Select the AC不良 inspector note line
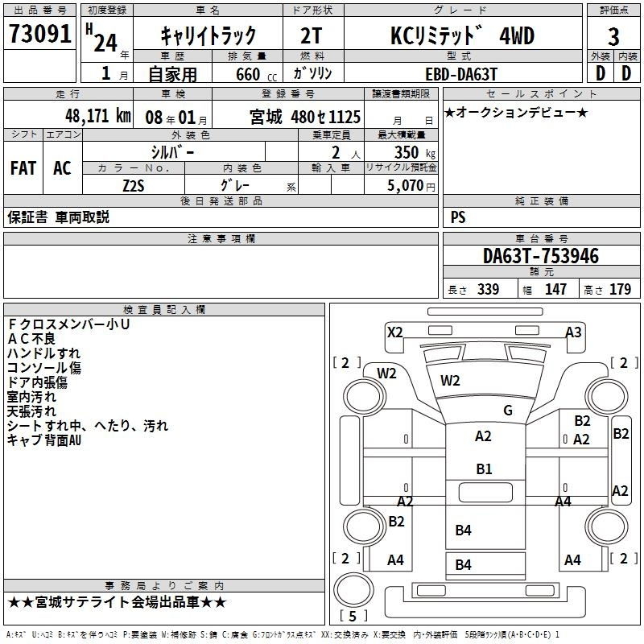644x644 pixels. (31, 338)
